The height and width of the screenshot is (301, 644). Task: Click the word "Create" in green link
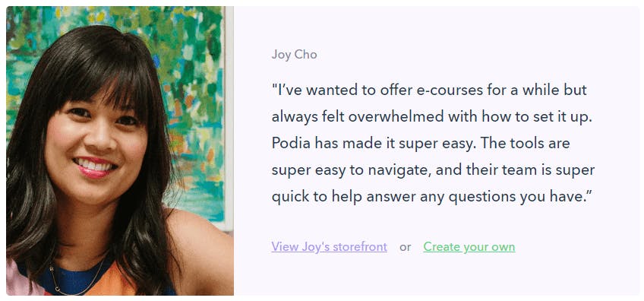pyautogui.click(x=441, y=247)
